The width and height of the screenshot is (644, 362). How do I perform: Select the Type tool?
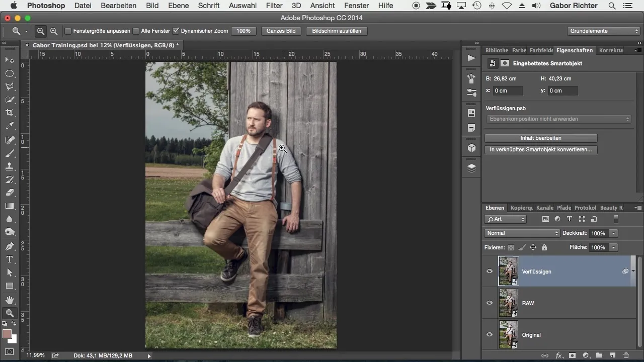10,259
